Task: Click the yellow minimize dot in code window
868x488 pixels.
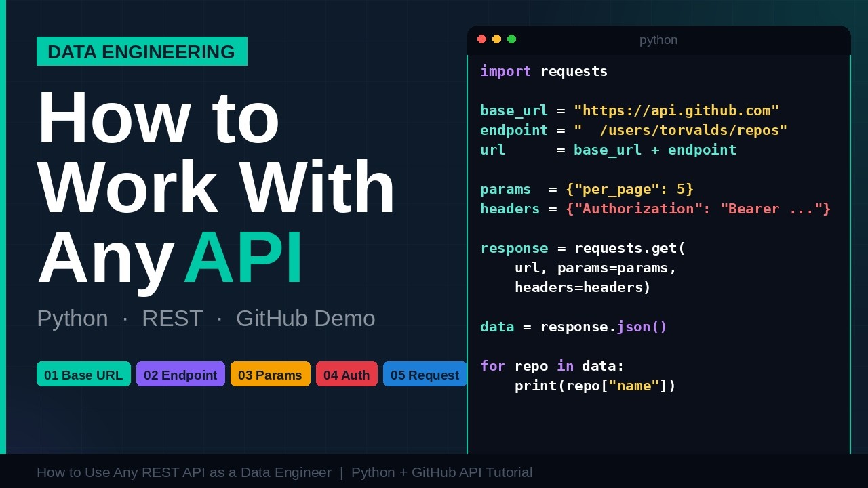Action: coord(497,39)
